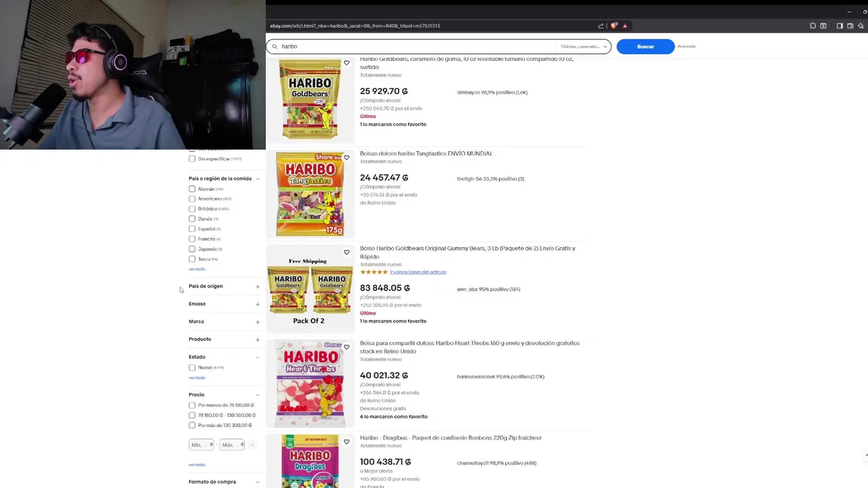Favorite the Haribo Dragibus listing
Viewport: 868px width, 488px height.
pos(347,442)
